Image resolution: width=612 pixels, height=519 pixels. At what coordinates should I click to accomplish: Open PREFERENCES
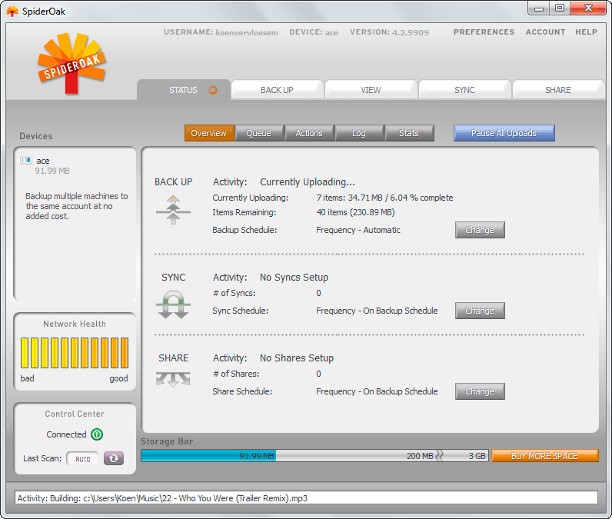[484, 32]
